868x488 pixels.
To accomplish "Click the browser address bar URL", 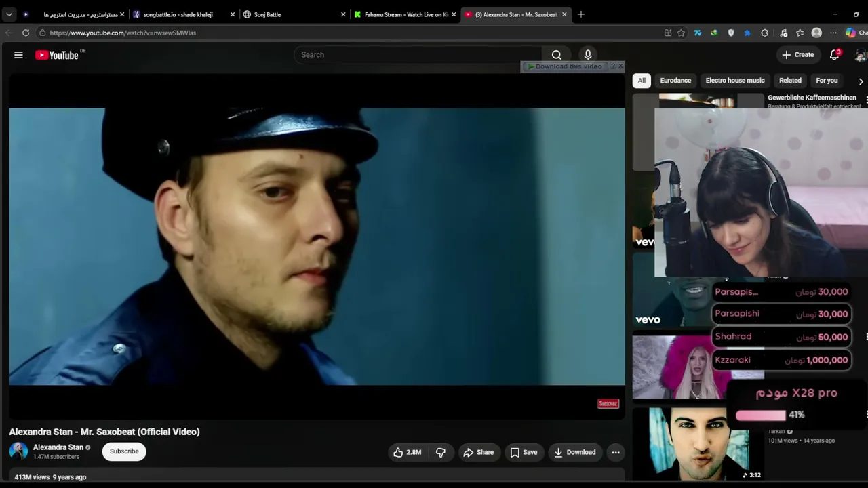I will tap(123, 33).
